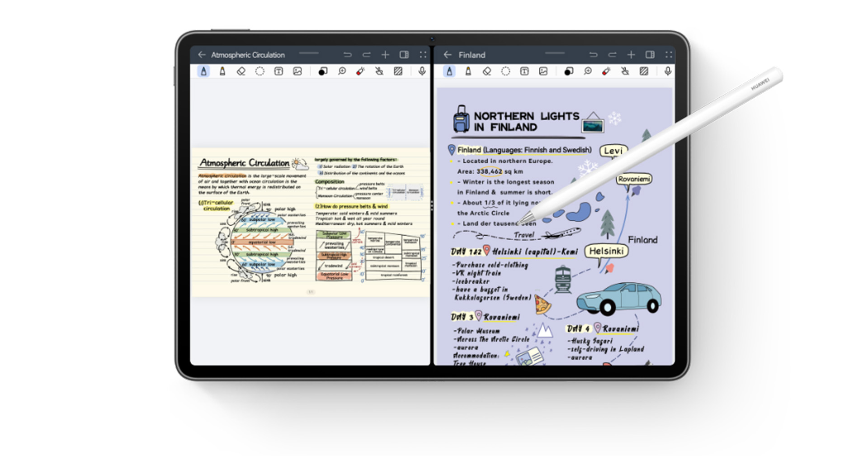Change the page background pattern in Atmospheric Circulation
The height and width of the screenshot is (456, 868).
point(398,71)
